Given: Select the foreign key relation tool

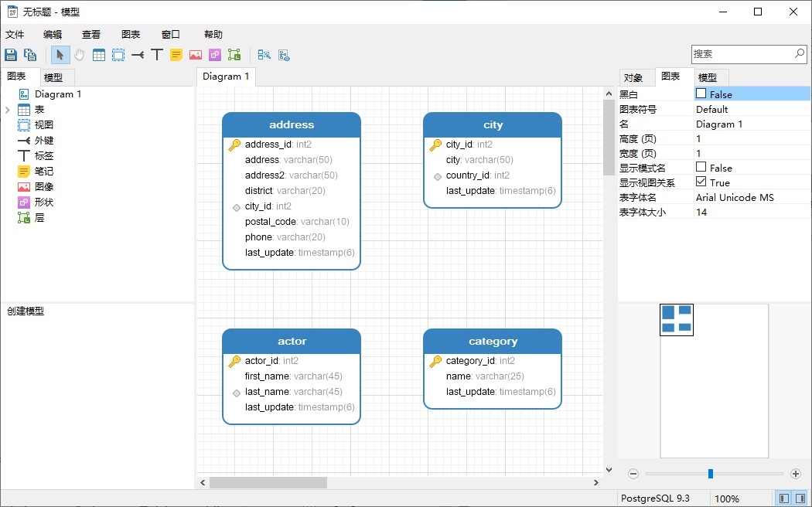Looking at the screenshot, I should (x=138, y=54).
